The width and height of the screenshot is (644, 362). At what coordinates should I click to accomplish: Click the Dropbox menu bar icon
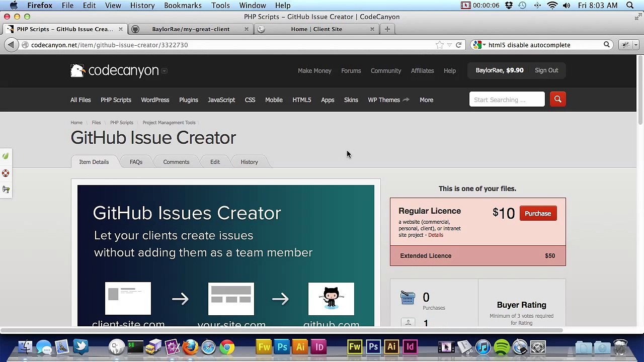pyautogui.click(x=509, y=6)
